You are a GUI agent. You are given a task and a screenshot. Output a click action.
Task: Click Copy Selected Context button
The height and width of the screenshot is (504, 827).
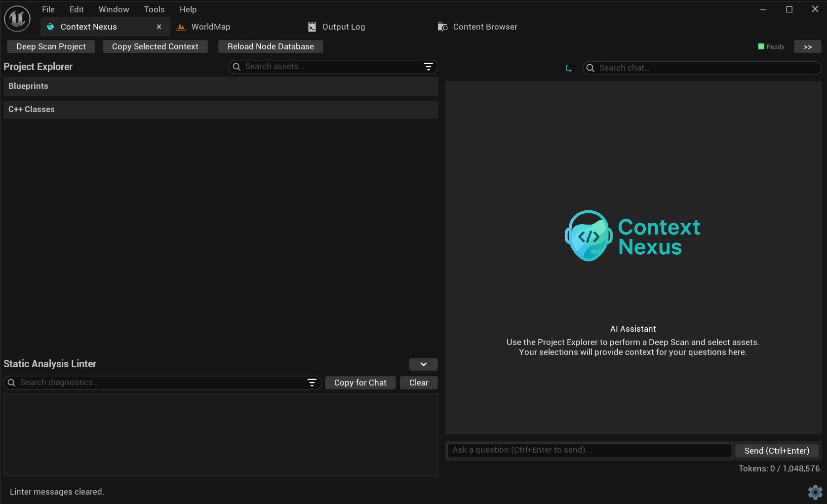pos(155,47)
